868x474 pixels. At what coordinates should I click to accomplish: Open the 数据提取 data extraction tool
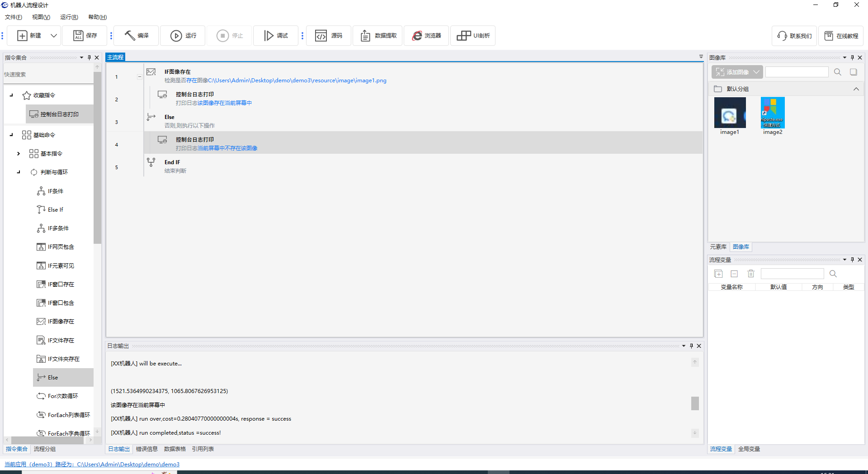point(365,36)
